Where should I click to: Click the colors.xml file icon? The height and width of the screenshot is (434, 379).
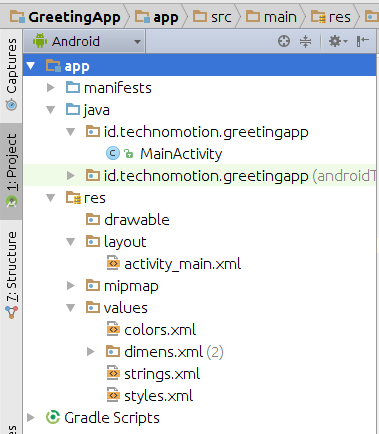pyautogui.click(x=113, y=330)
